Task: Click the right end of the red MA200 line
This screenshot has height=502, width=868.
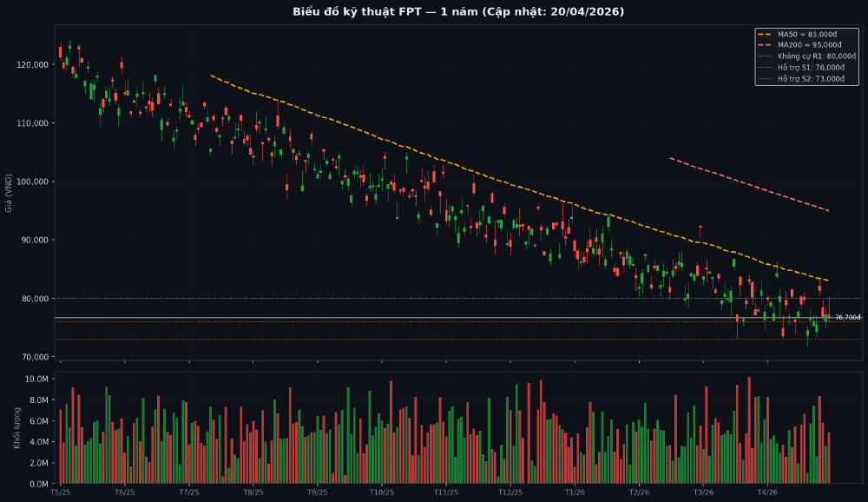Action: (828, 210)
